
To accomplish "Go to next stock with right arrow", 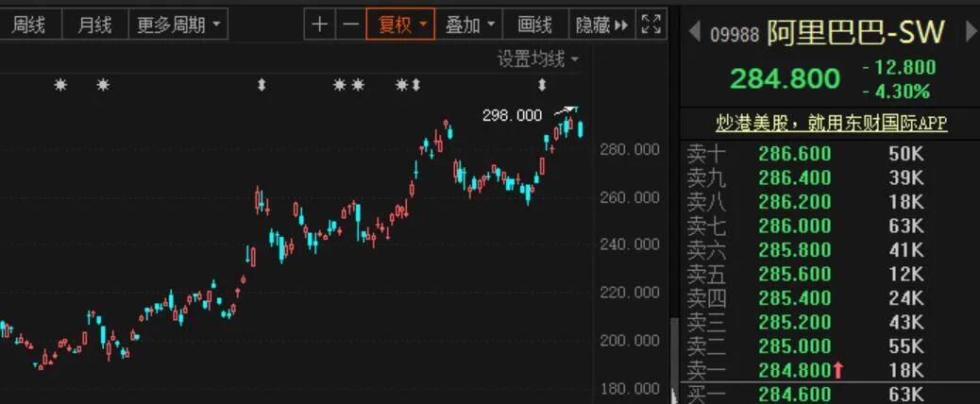I will click(x=972, y=32).
